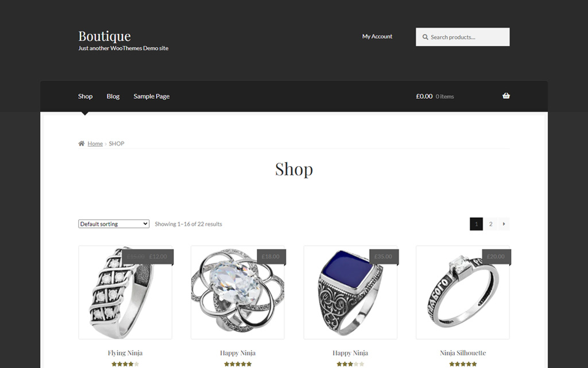Open the Shop menu item
The width and height of the screenshot is (588, 368).
[x=85, y=96]
